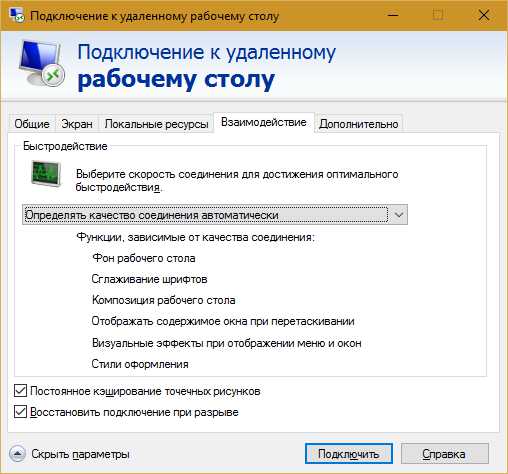508x474 pixels.
Task: Click the Подключить button
Action: tap(348, 454)
